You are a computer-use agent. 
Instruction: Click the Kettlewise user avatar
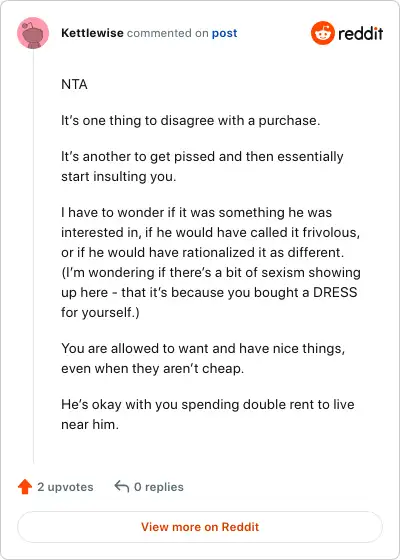point(33,33)
